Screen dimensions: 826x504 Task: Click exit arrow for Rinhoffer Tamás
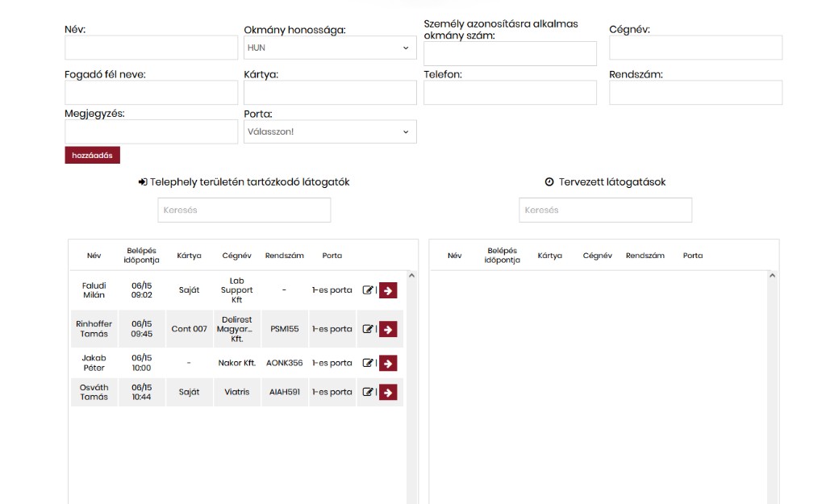tap(388, 329)
